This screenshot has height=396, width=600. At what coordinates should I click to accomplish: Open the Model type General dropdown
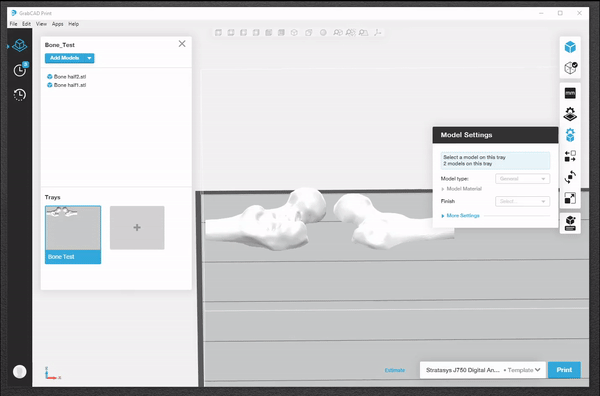tap(522, 179)
